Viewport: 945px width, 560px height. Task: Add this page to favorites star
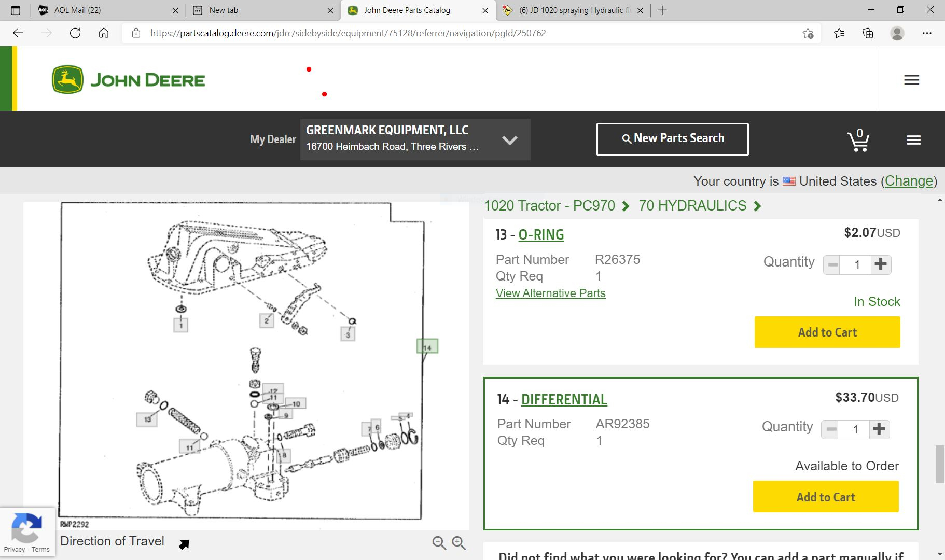(808, 33)
